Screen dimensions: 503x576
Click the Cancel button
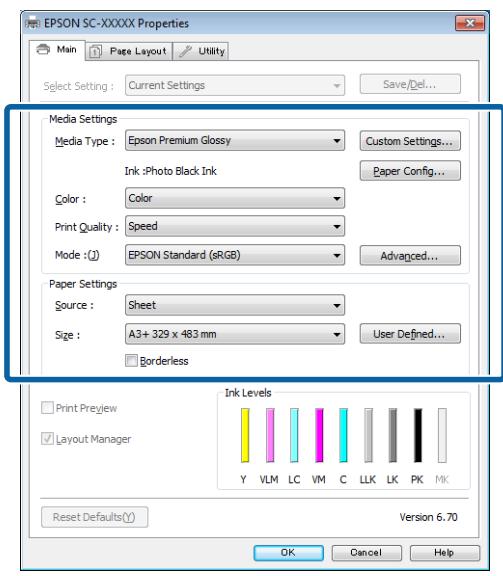coord(366,552)
